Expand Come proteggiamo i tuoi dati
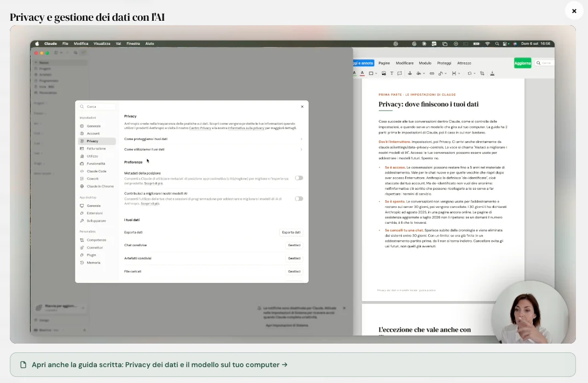The width and height of the screenshot is (588, 383). coord(214,139)
